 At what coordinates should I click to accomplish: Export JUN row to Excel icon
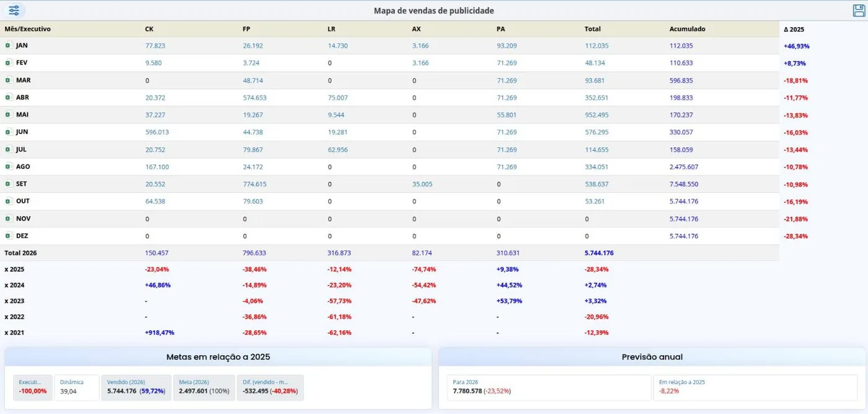tap(8, 132)
